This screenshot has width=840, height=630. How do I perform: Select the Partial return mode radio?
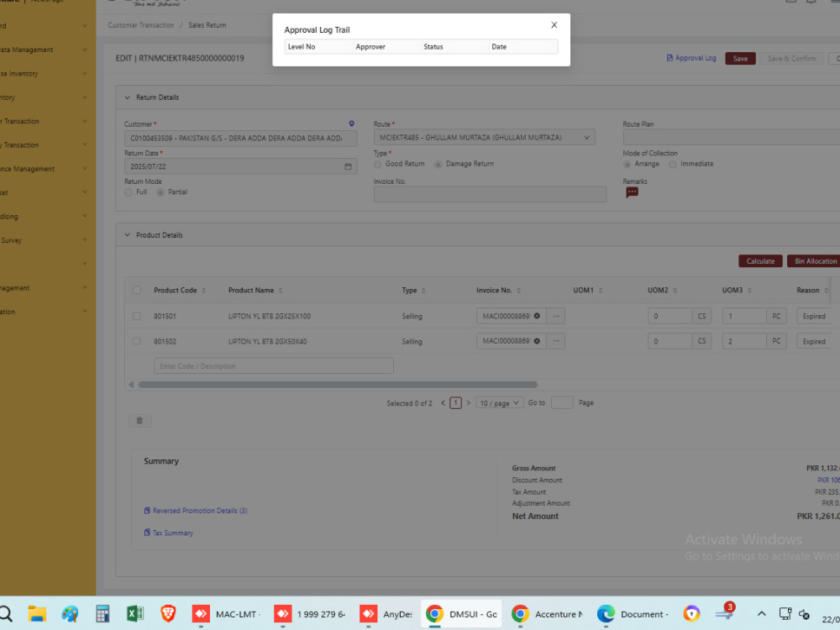tap(160, 192)
